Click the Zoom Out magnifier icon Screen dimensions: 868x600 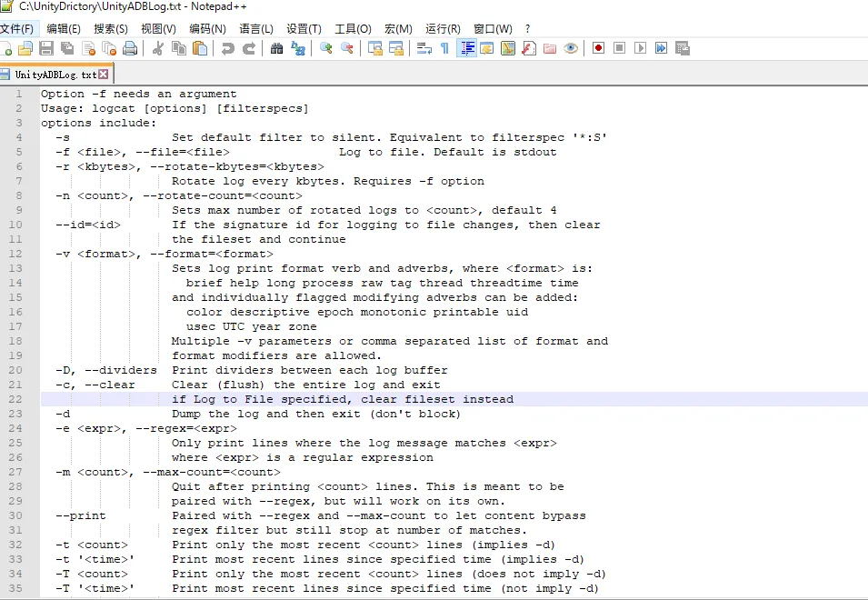point(347,49)
